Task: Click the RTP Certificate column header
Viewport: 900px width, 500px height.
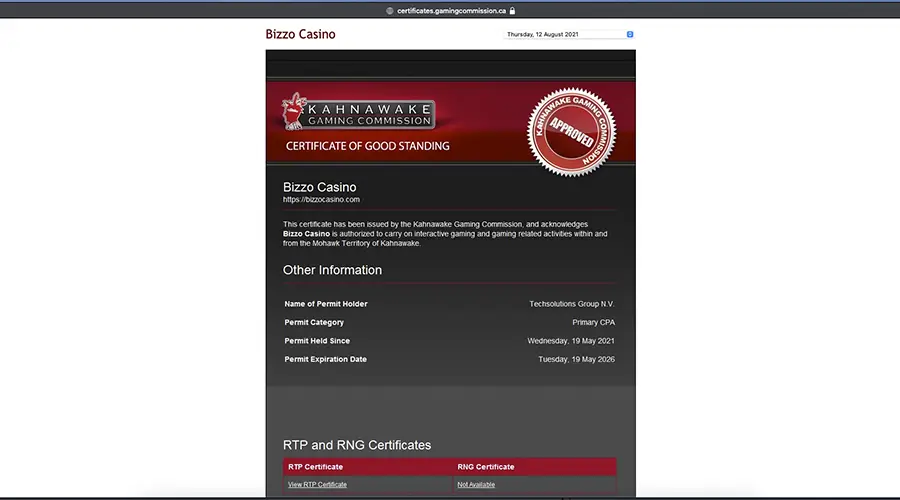Action: pyautogui.click(x=316, y=467)
